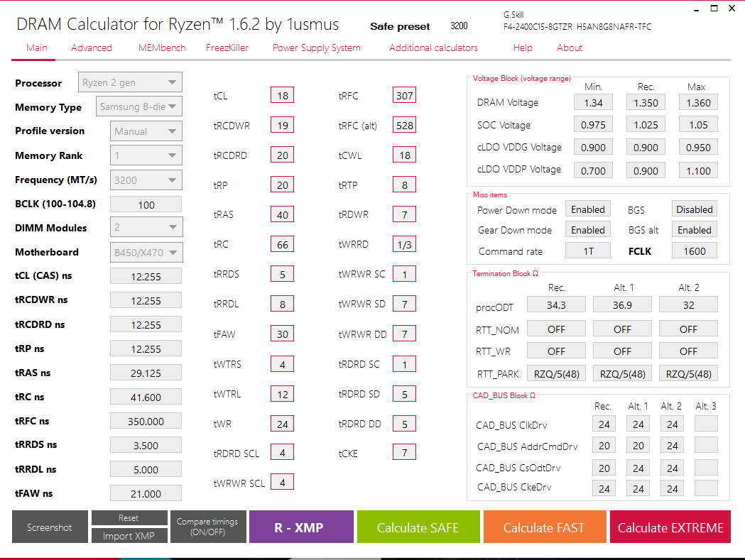Select the tRCDWR timing value 19
The height and width of the screenshot is (560, 745).
pos(282,126)
